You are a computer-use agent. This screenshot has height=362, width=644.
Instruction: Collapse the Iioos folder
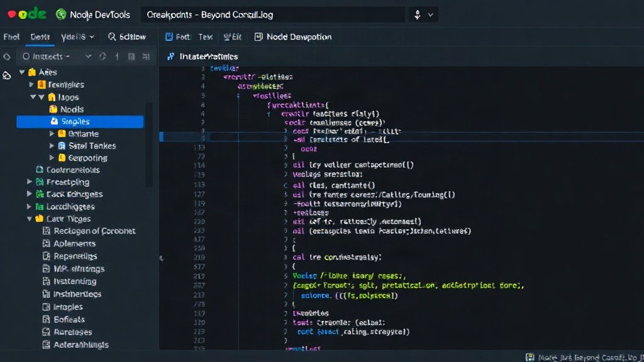(x=33, y=97)
